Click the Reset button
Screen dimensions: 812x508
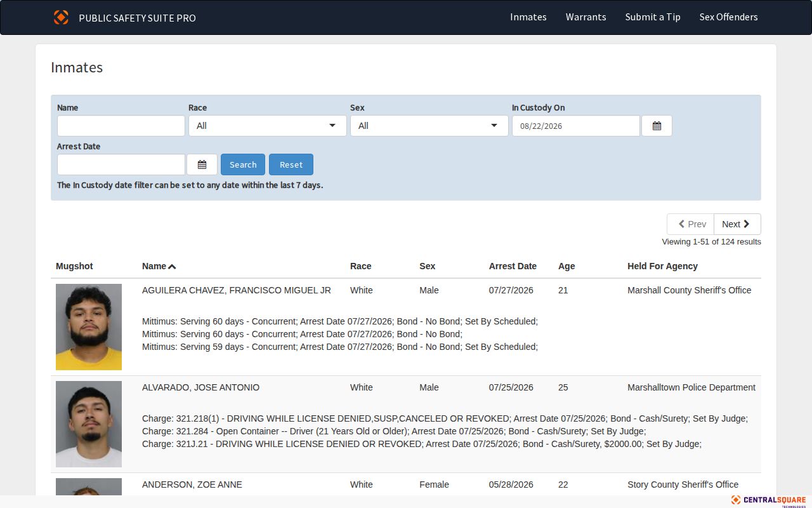pyautogui.click(x=291, y=164)
